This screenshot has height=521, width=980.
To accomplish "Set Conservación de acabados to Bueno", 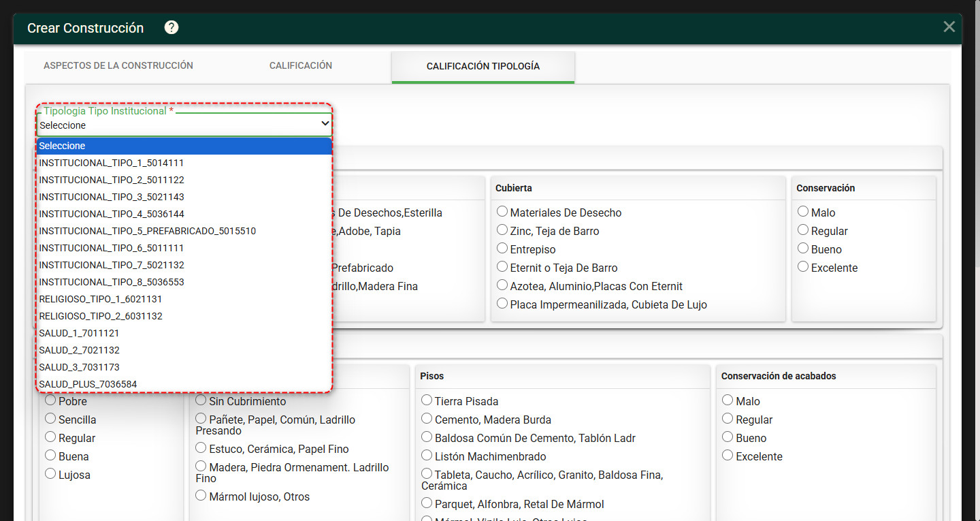I will (728, 437).
